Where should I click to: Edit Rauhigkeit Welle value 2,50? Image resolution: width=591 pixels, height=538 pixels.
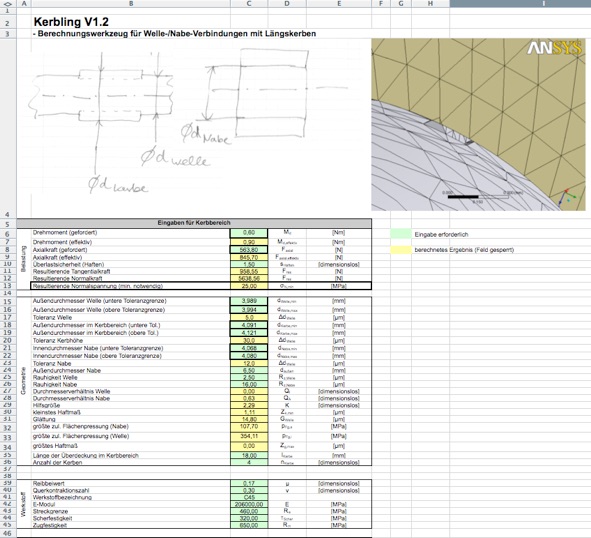click(249, 377)
